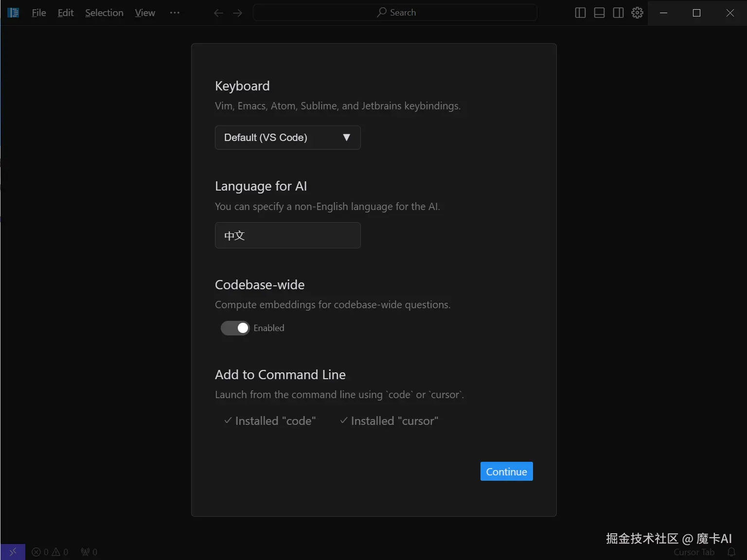Close the Cursor window

click(730, 13)
